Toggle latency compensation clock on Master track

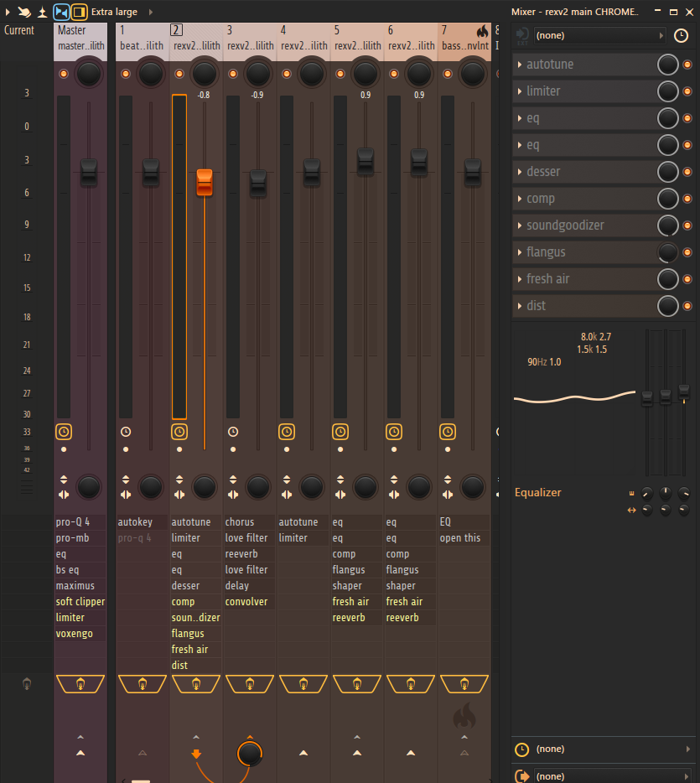(64, 432)
